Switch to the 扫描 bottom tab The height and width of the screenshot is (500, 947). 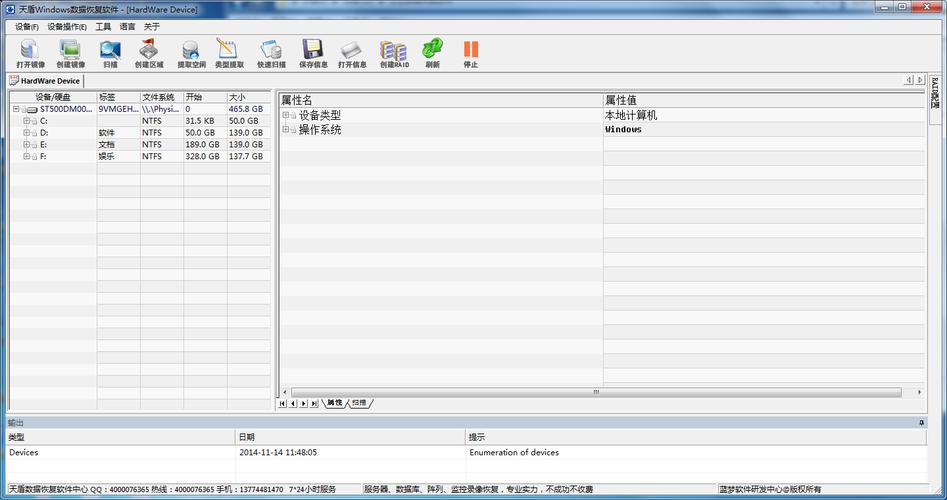pyautogui.click(x=359, y=403)
